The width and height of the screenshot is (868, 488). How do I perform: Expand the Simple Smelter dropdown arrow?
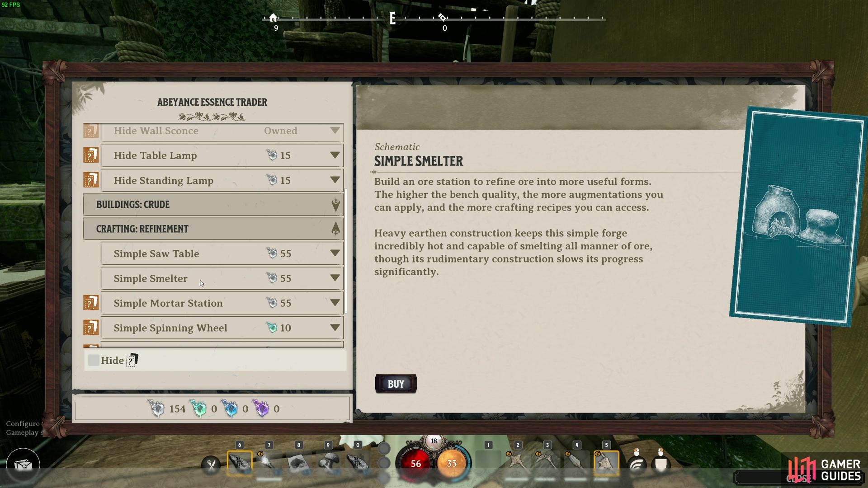tap(335, 278)
